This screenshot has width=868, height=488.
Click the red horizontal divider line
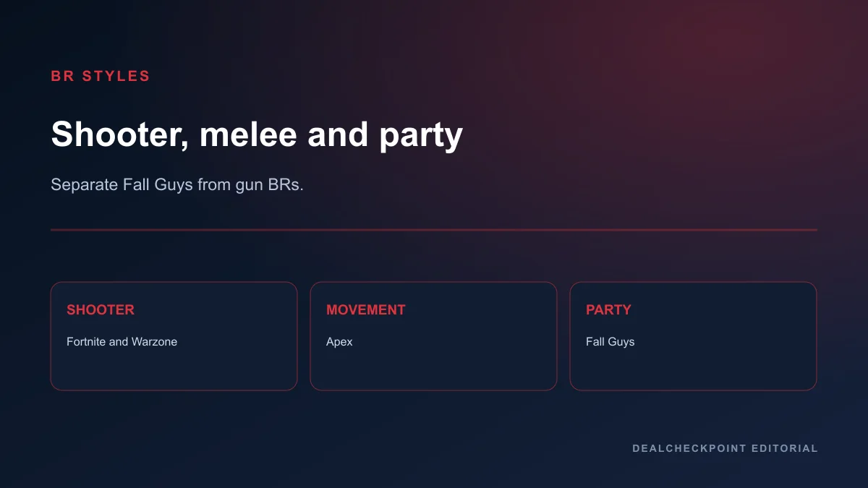(434, 230)
